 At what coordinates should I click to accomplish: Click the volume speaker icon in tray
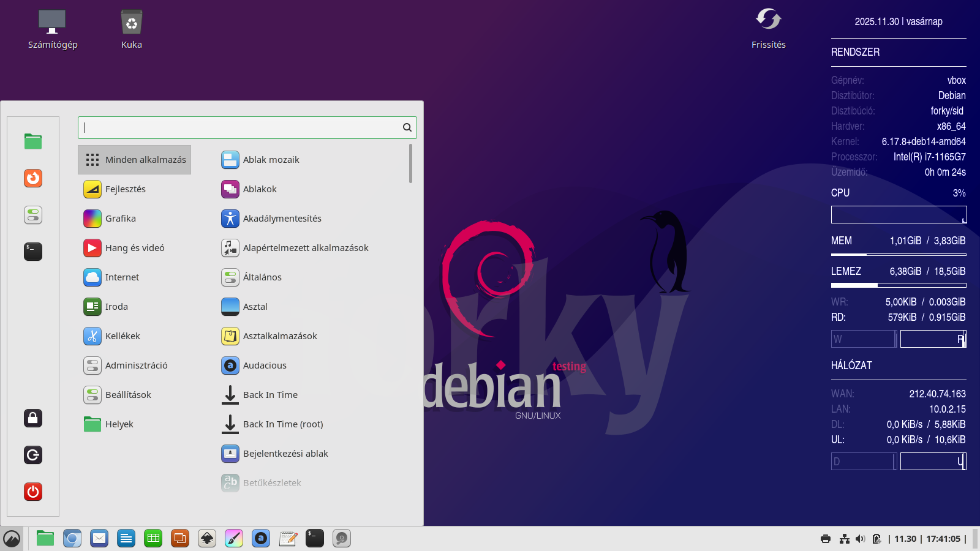click(860, 539)
